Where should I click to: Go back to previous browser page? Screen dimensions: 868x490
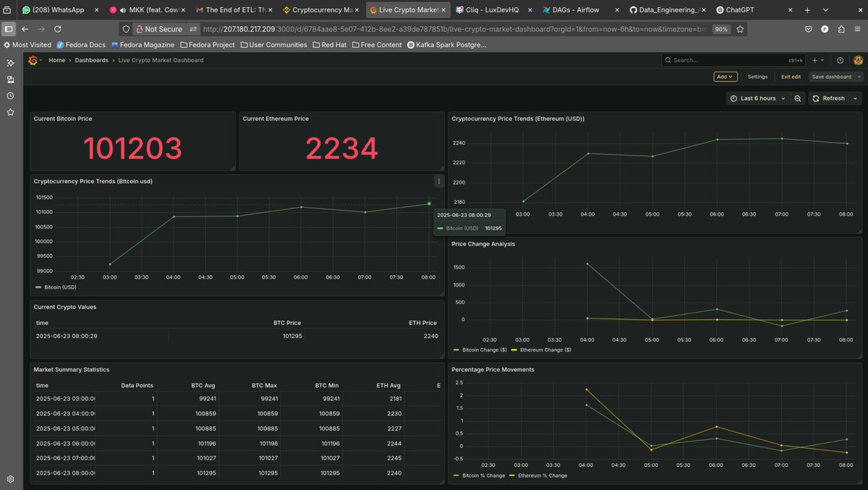click(x=25, y=29)
